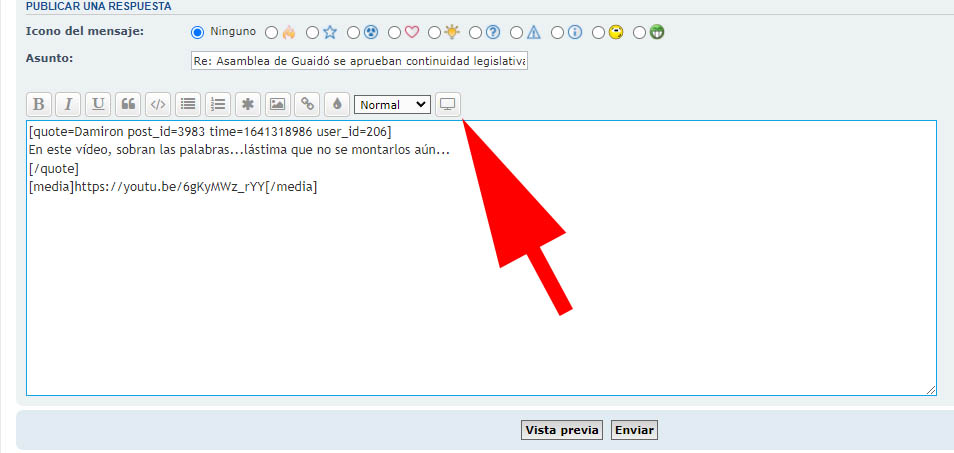Insert media tag using the monitor icon
The height and width of the screenshot is (453, 954).
tap(448, 105)
